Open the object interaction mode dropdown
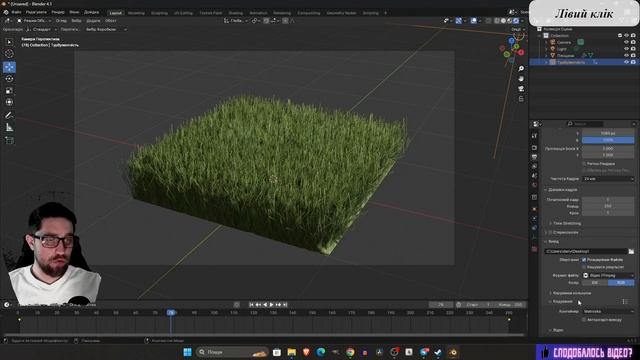Viewport: 640px width, 360px height. point(34,20)
